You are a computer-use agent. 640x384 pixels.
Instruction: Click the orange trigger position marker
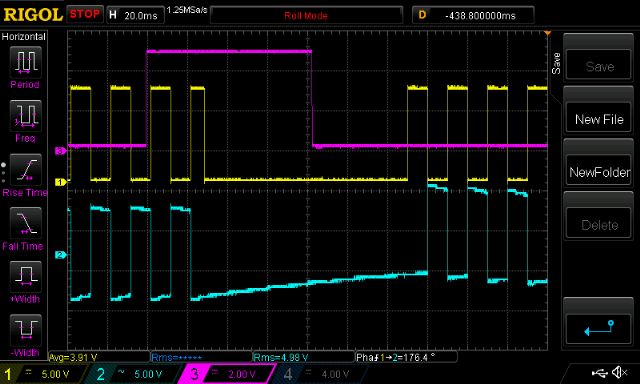click(548, 33)
